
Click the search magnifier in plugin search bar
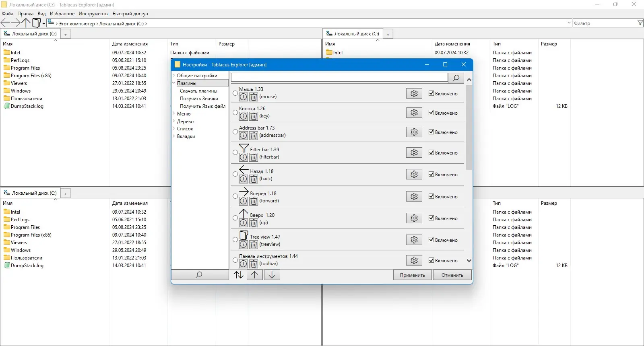click(456, 78)
